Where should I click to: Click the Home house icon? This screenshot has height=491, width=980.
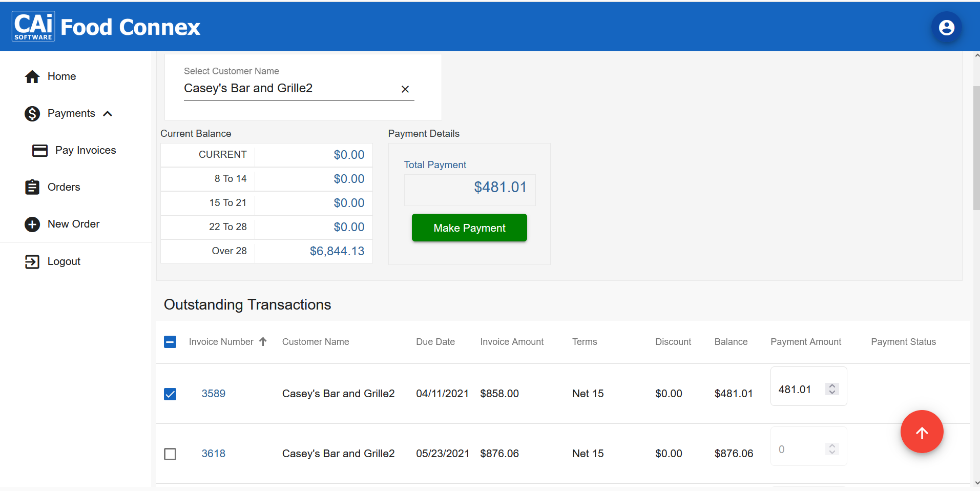(32, 77)
